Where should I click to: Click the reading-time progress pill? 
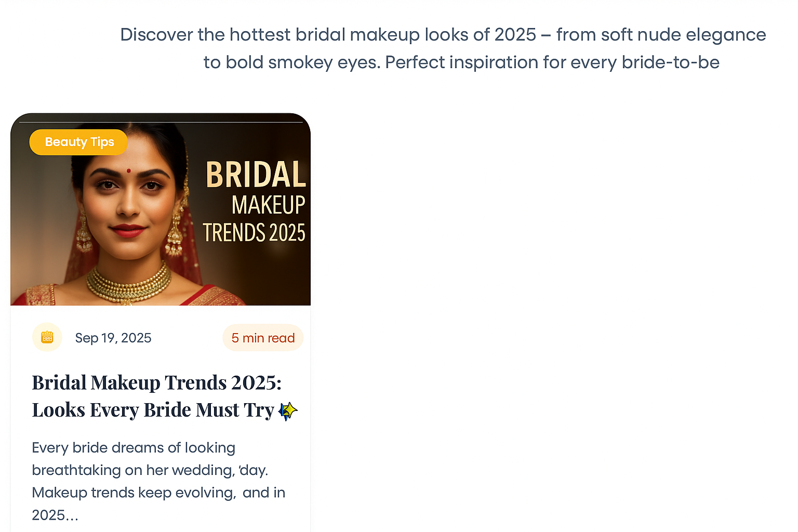pos(263,337)
